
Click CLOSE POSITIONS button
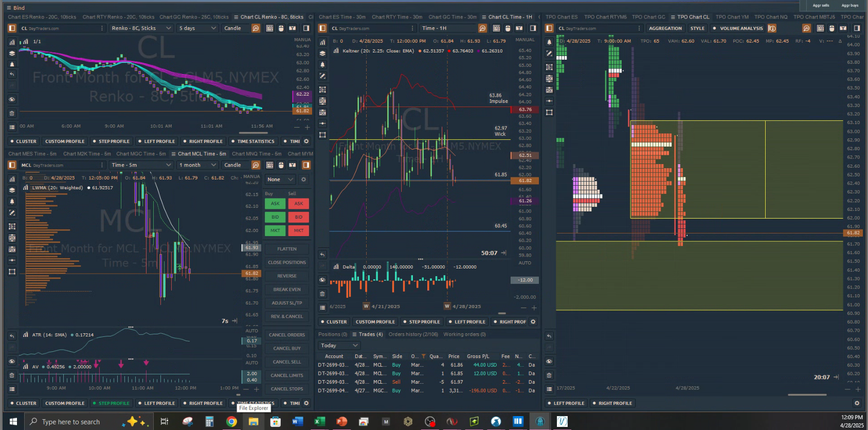point(286,262)
